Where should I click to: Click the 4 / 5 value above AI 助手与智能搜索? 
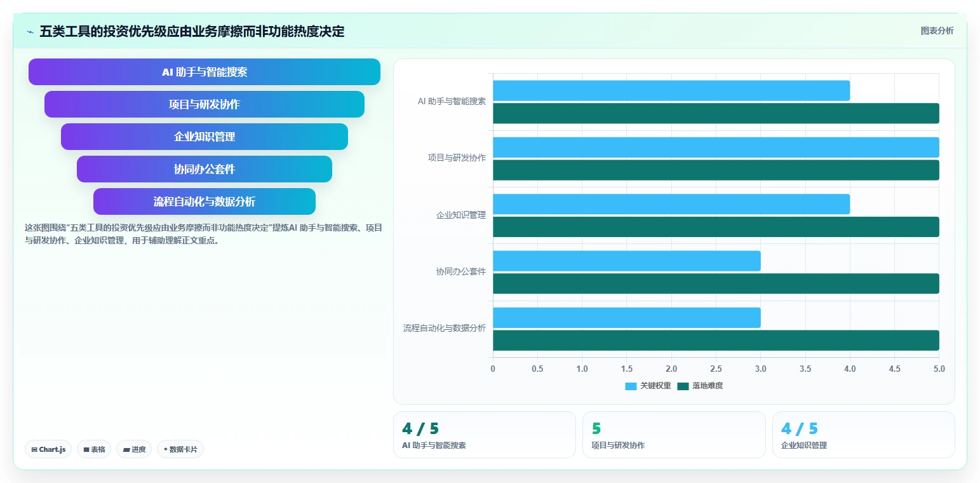point(420,429)
